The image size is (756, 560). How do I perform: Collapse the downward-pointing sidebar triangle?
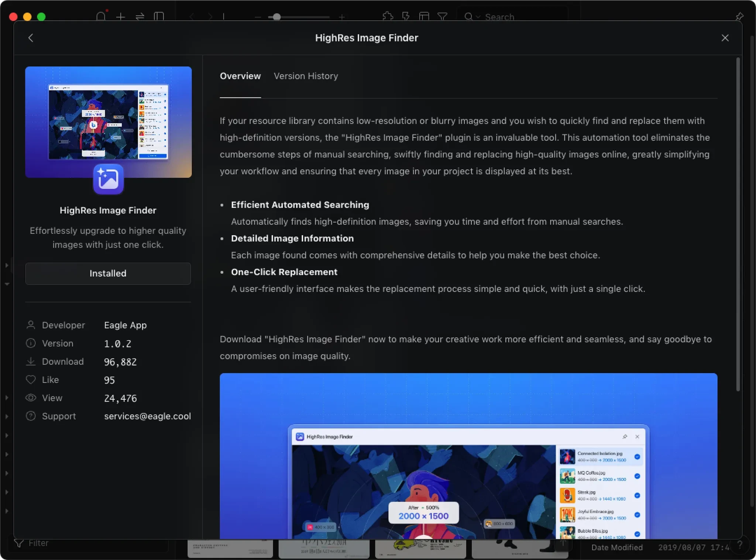(x=7, y=284)
